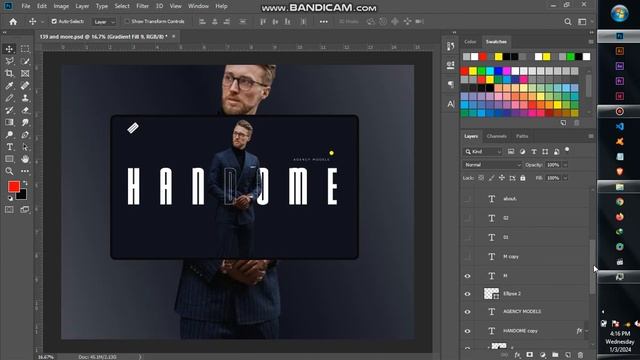640x360 pixels.
Task: Open the File menu
Action: pyautogui.click(x=26, y=6)
